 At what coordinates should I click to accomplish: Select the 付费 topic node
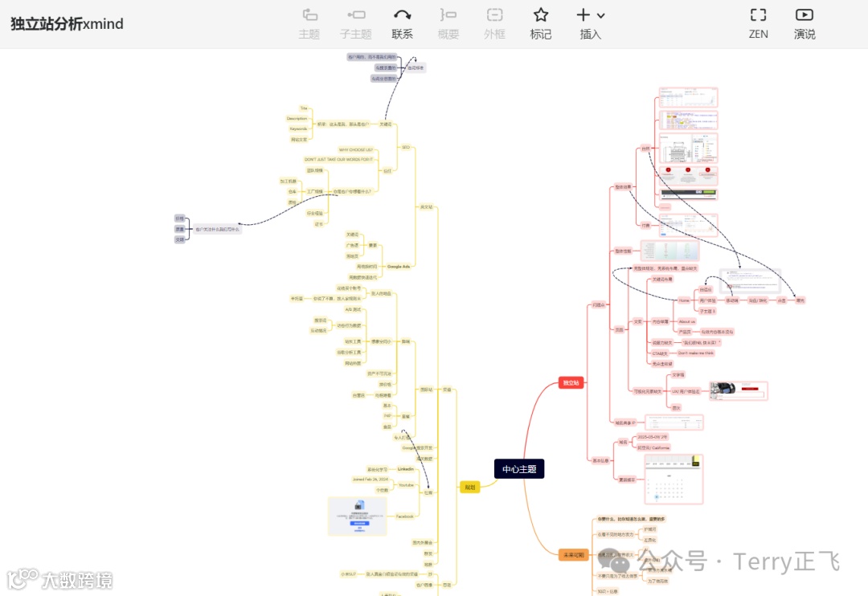[x=645, y=225]
